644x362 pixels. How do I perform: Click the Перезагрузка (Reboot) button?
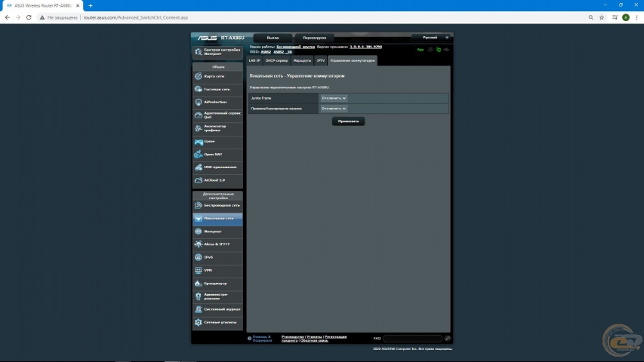coord(315,38)
